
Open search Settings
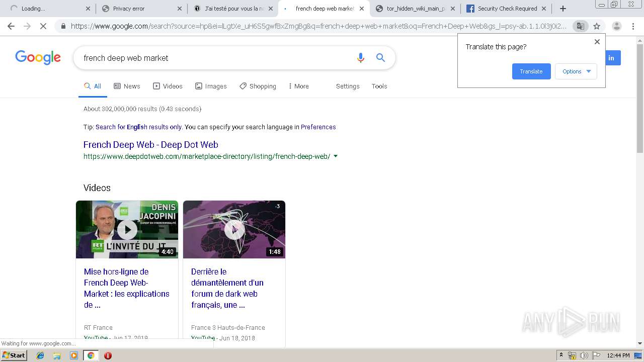(x=348, y=86)
